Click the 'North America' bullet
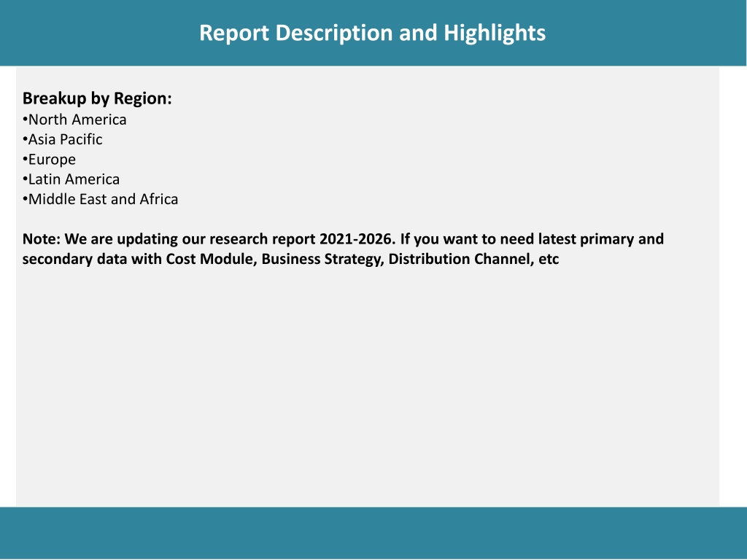 click(74, 120)
